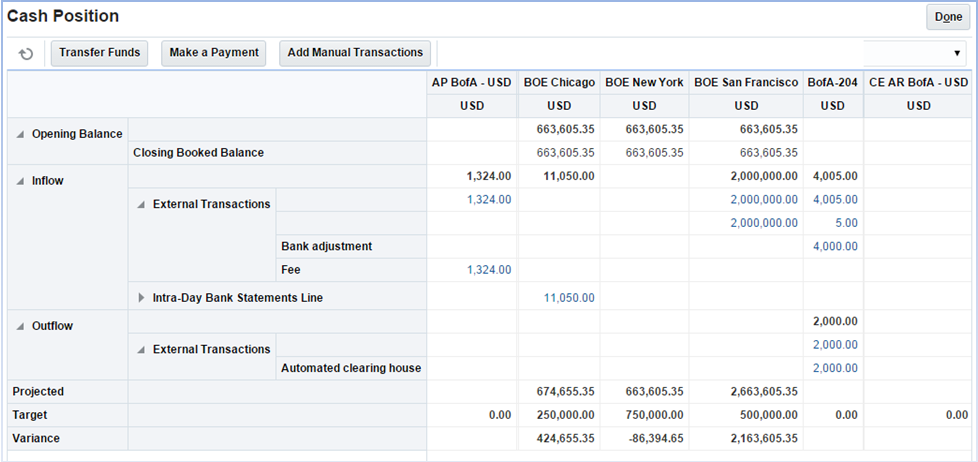Collapse Outflow External Transactions group
The height and width of the screenshot is (462, 978).
tap(141, 350)
